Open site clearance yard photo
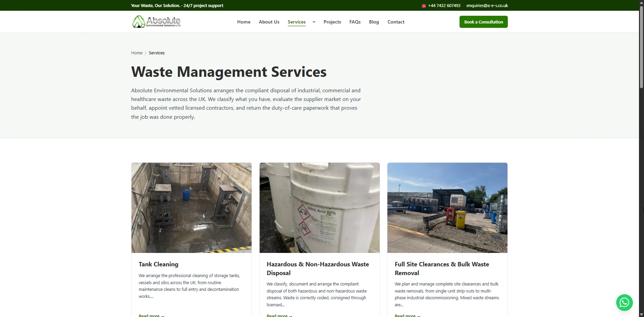This screenshot has height=317, width=644. 447,208
